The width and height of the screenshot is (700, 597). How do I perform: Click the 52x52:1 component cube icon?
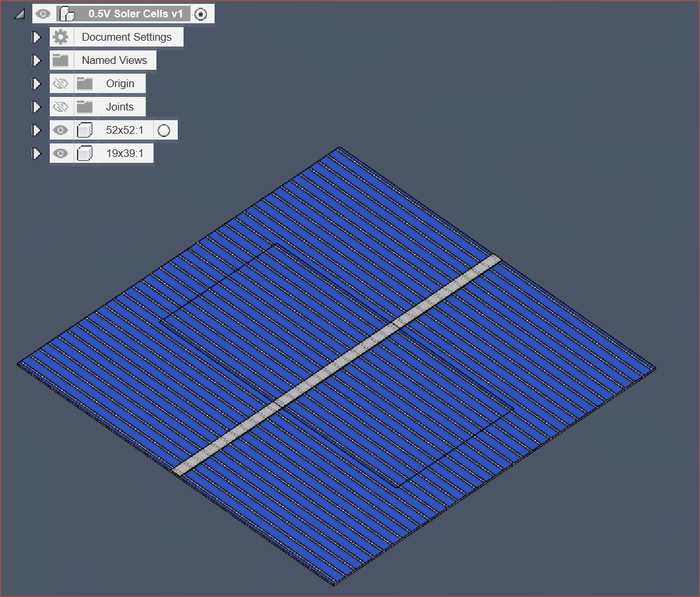[x=85, y=131]
